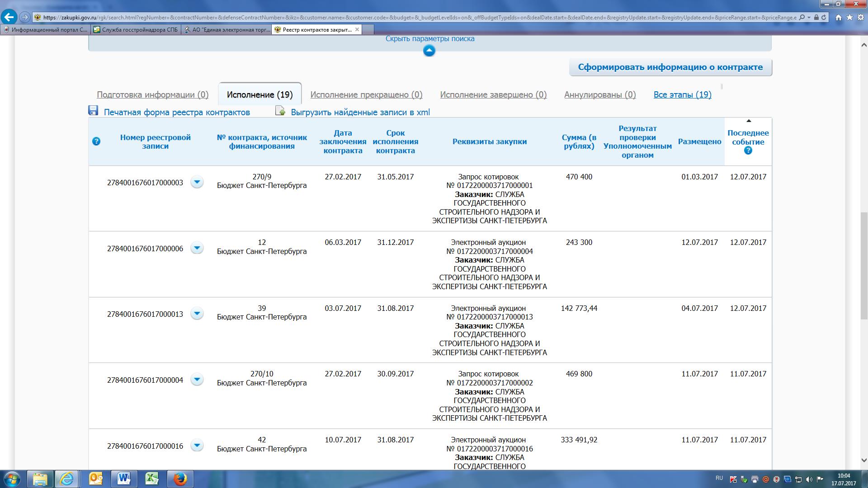Image resolution: width=868 pixels, height=488 pixels.
Task: Open Outlook taskbar icon
Action: point(96,479)
